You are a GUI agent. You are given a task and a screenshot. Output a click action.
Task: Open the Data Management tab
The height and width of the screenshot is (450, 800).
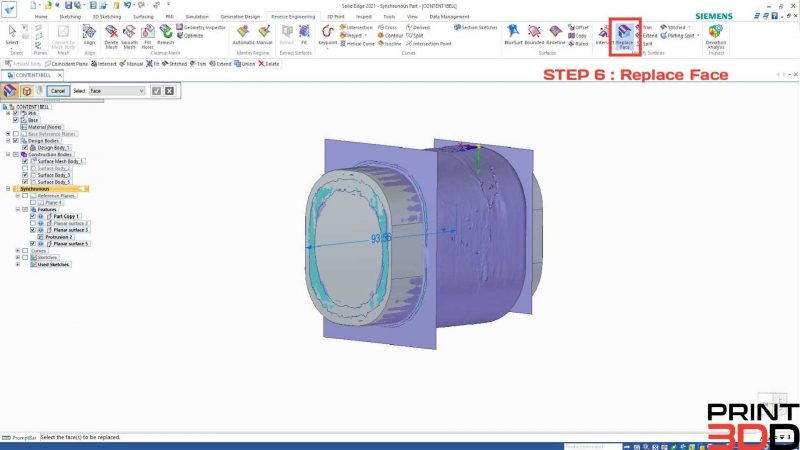coord(449,17)
